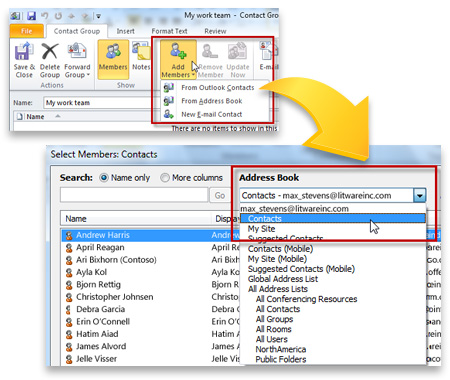Sort by the Name column in group list
This screenshot has height=380, width=450.
click(35, 117)
